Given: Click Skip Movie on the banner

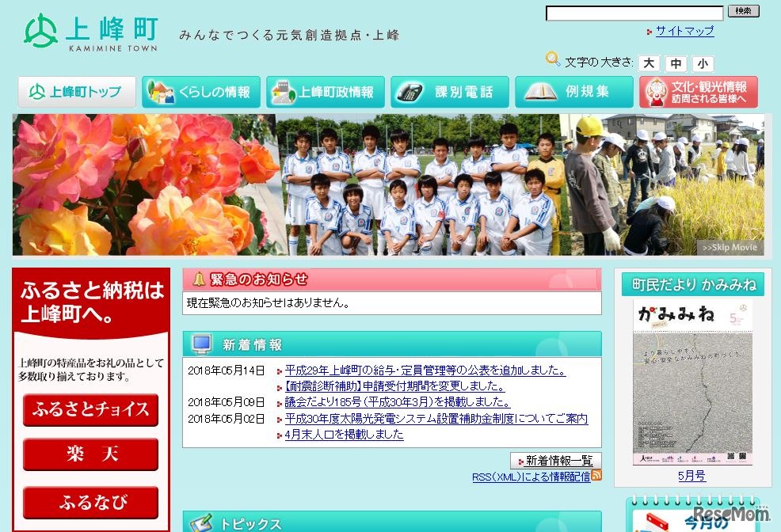Looking at the screenshot, I should coord(730,247).
